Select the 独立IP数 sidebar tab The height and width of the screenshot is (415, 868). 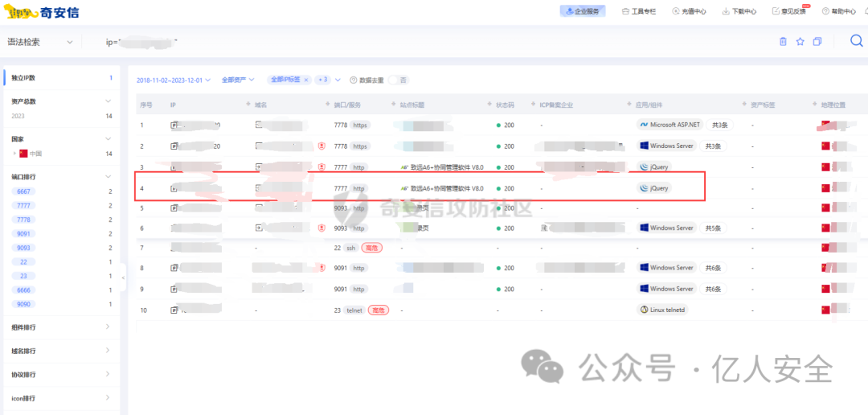[61, 78]
